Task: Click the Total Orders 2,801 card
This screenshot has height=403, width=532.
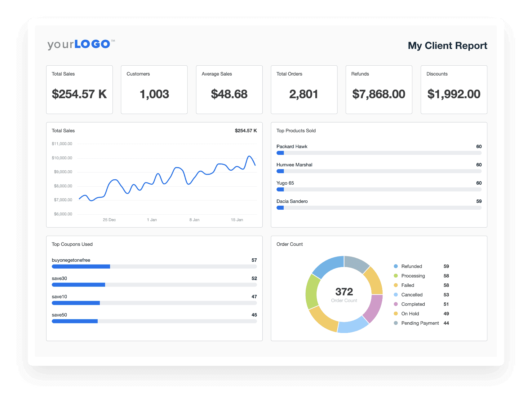Action: coord(304,90)
